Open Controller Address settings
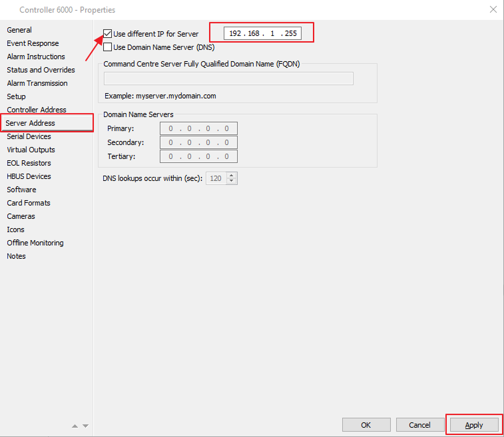This screenshot has height=437, width=504. point(37,110)
